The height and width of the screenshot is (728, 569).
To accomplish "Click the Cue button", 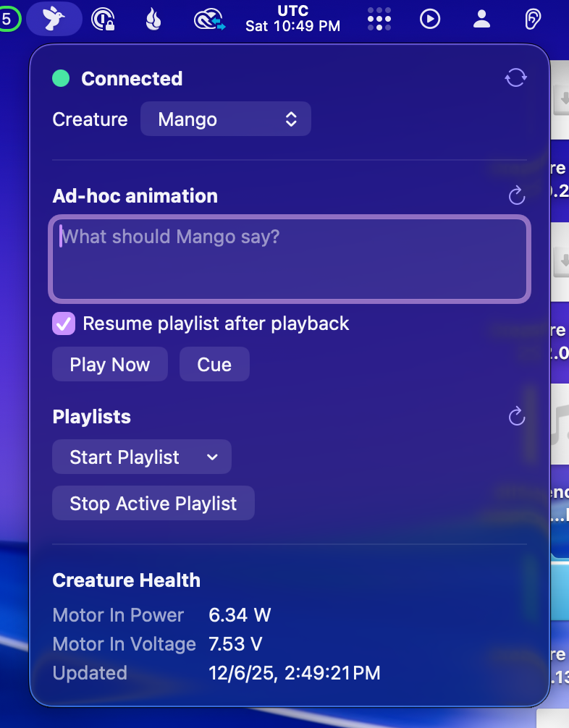I will click(214, 364).
